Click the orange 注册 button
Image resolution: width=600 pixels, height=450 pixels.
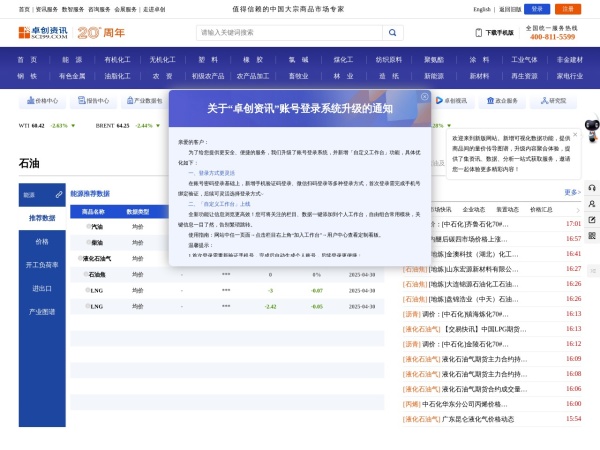(x=568, y=9)
